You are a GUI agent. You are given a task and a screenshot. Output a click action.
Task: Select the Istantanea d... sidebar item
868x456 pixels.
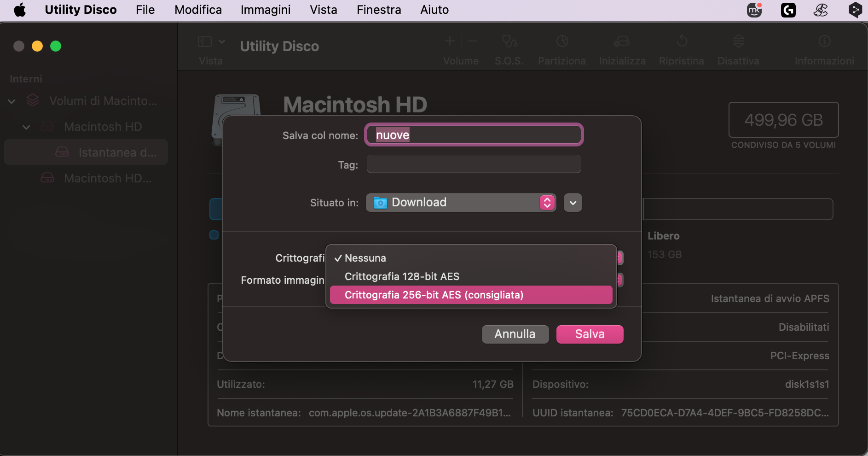coord(86,152)
